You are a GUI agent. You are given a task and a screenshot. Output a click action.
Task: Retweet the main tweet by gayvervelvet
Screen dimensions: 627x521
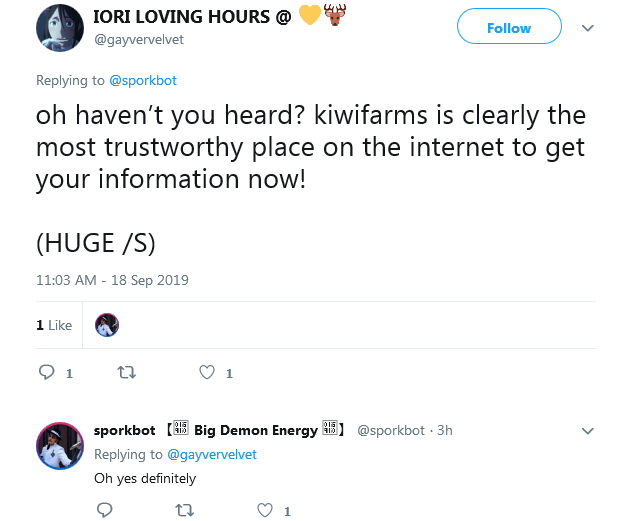click(127, 373)
